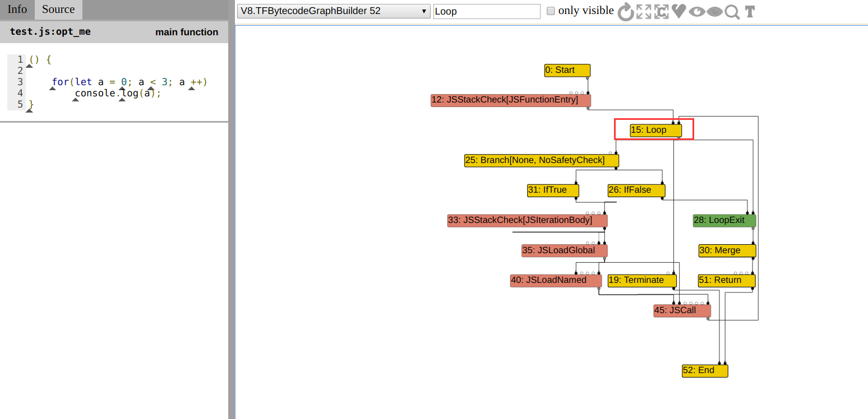Screen dimensions: 868x419
Task: Click the search field containing Loop
Action: [x=486, y=11]
